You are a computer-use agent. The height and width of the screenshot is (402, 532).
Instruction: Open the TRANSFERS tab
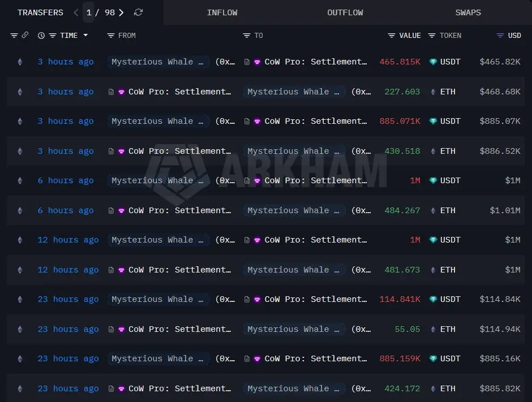pos(40,12)
